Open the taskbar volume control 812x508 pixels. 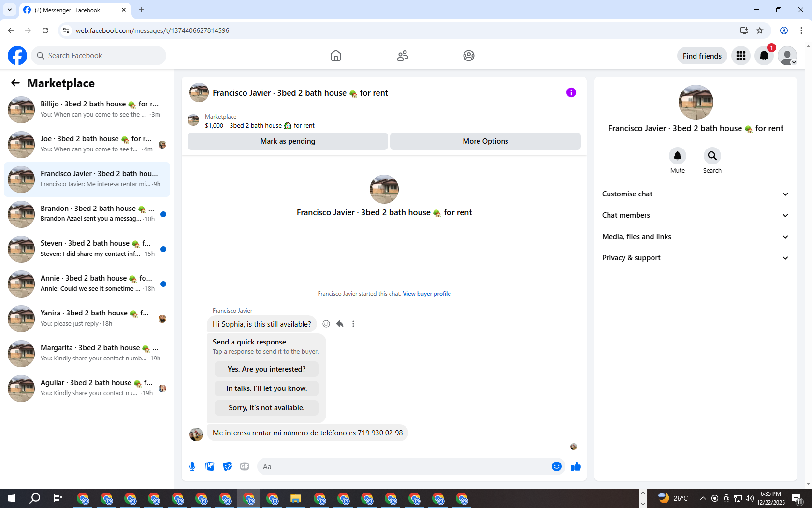tap(750, 498)
